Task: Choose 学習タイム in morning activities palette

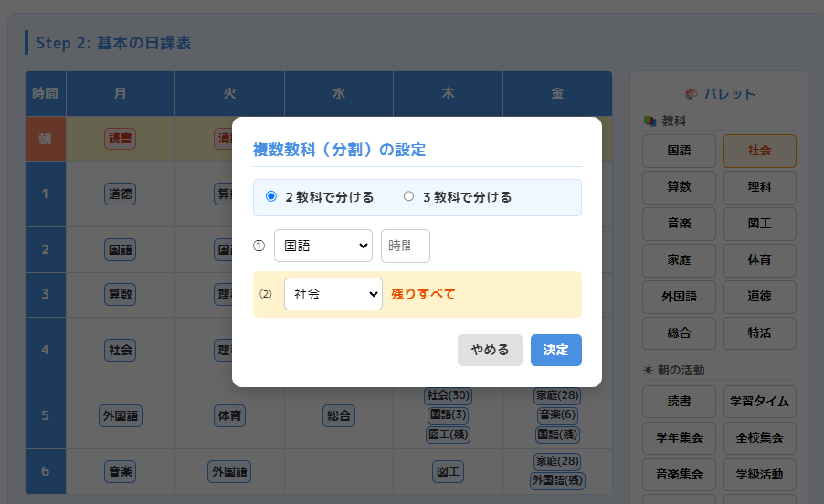Action: [759, 402]
